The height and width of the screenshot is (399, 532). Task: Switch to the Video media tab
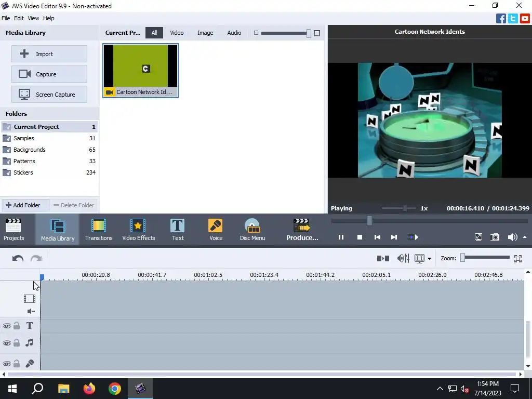tap(177, 33)
